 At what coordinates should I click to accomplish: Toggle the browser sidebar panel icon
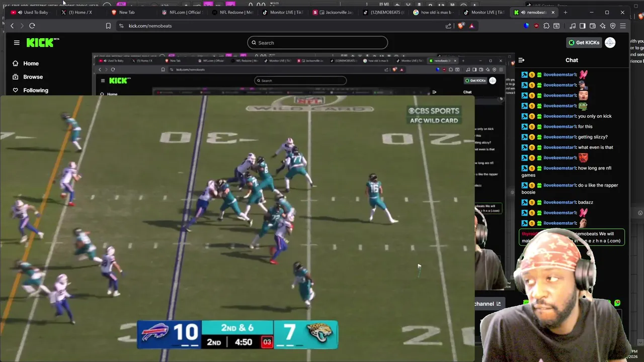583,26
